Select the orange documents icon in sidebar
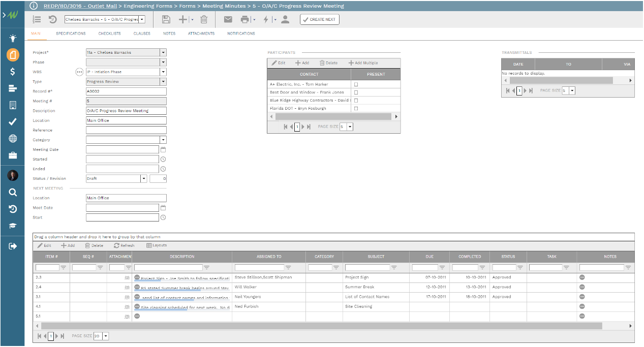Viewport: 644px width, 347px height. (x=13, y=55)
